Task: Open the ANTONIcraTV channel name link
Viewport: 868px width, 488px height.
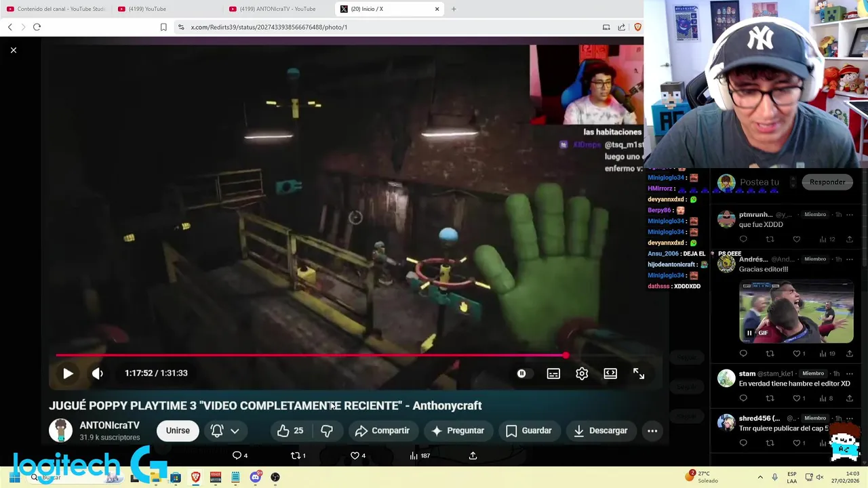Action: pos(109,426)
